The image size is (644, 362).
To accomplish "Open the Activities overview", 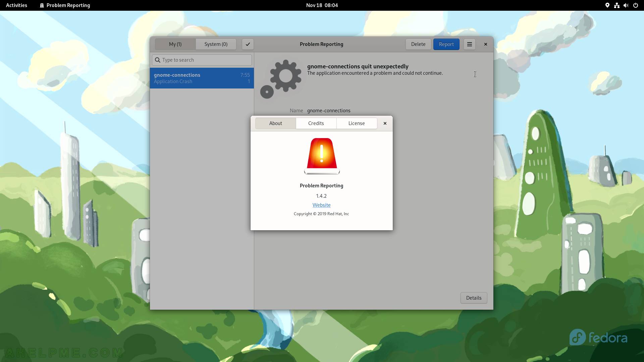I will tap(16, 5).
